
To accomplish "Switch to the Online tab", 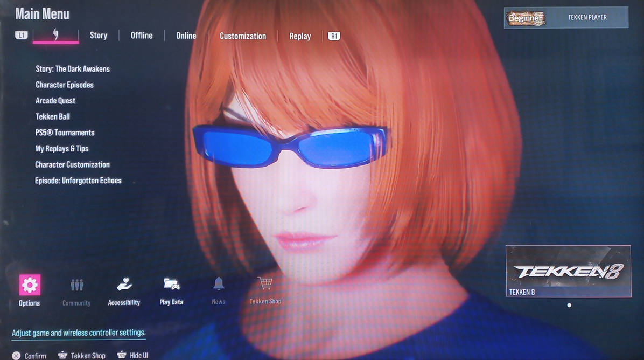I will click(x=186, y=36).
